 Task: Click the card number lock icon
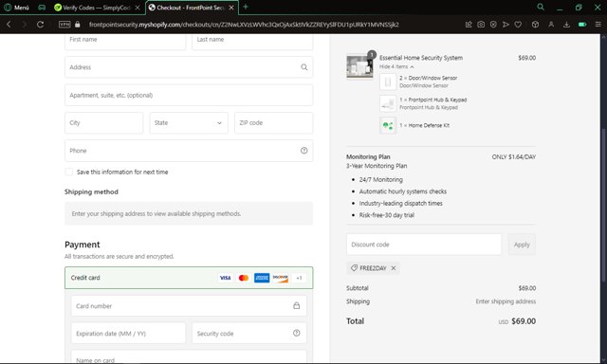[296, 305]
